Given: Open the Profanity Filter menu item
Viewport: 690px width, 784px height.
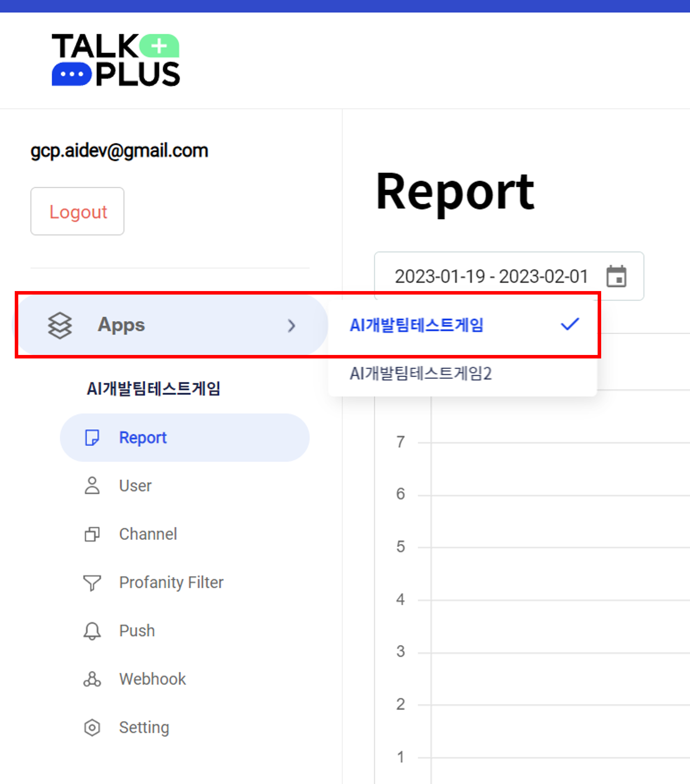Looking at the screenshot, I should [x=185, y=582].
